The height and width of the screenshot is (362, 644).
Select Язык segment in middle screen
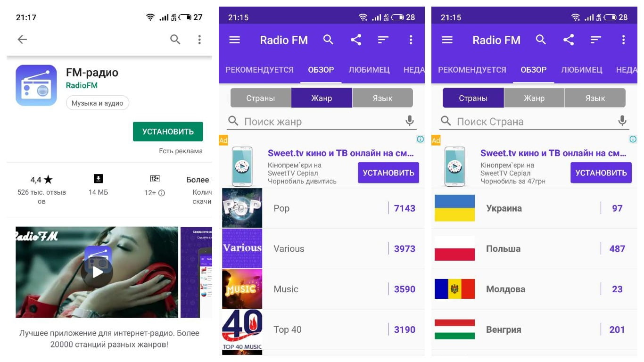coord(382,98)
